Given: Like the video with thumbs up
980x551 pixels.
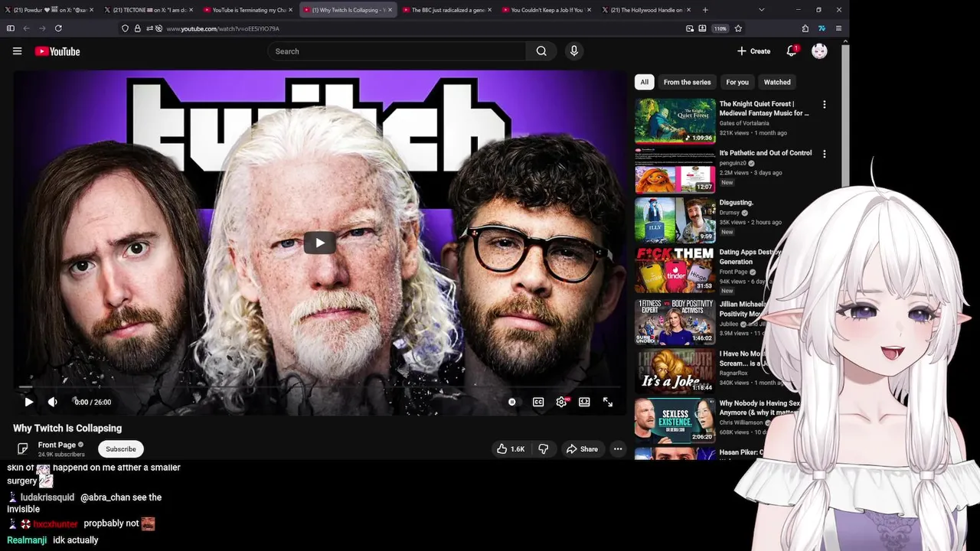Looking at the screenshot, I should 510,449.
